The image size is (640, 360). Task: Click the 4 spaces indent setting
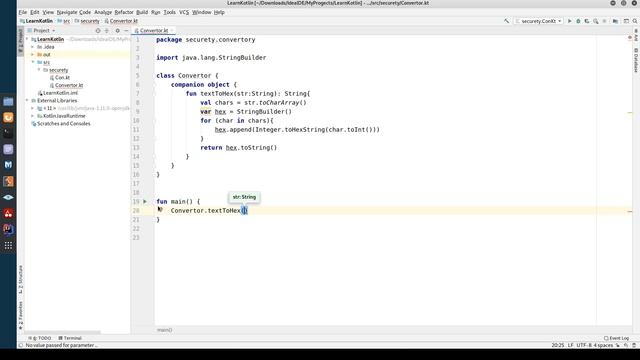(x=603, y=345)
